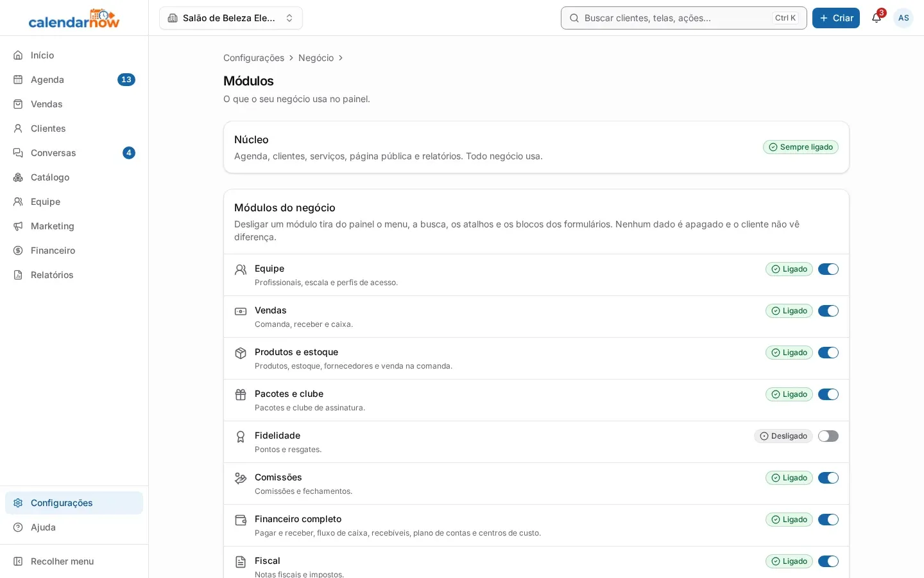924x578 pixels.
Task: Click the Desligado status badge for Fidelidade
Action: pos(783,436)
